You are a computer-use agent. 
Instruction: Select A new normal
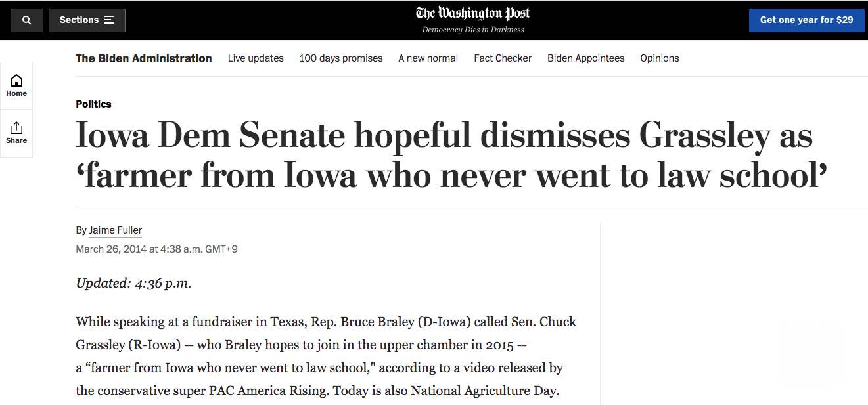(428, 58)
